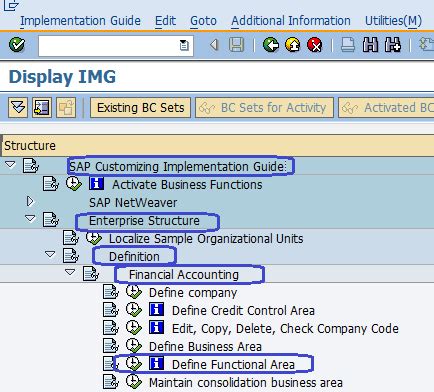
Task: Execute clock icon for Define Functional Area
Action: pyautogui.click(x=134, y=364)
